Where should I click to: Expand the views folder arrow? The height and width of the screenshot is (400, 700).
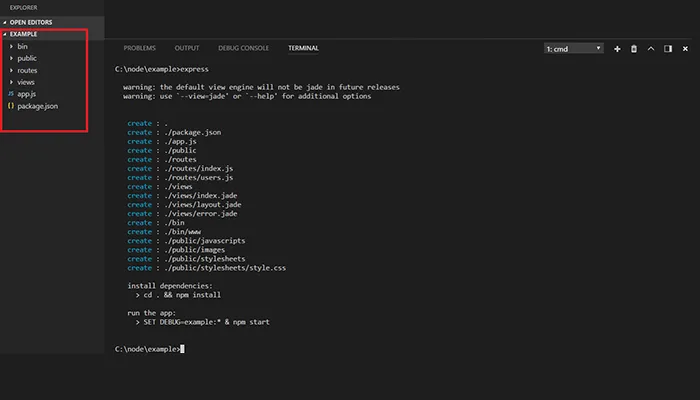[11, 82]
